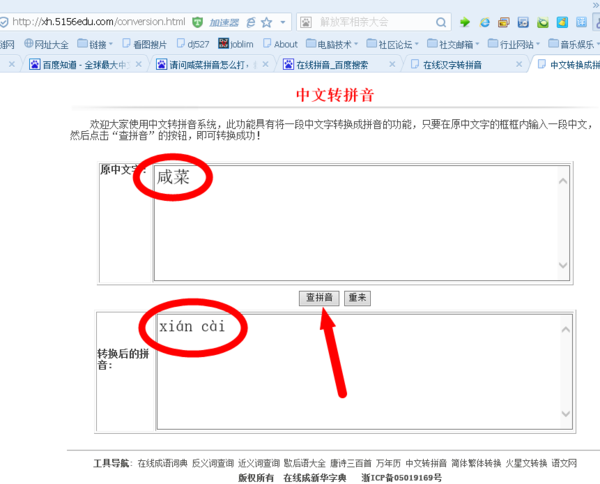Expand the 链接 bookmark folder
600x484 pixels.
click(95, 44)
